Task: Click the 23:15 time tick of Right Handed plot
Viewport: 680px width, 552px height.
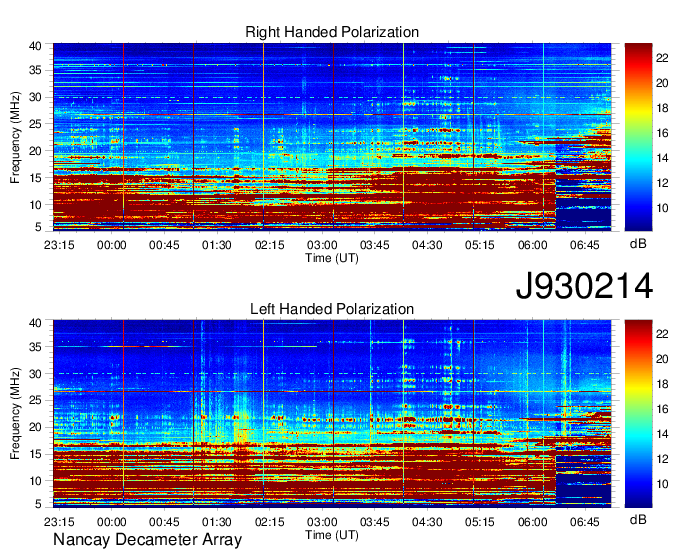Action: pos(59,245)
